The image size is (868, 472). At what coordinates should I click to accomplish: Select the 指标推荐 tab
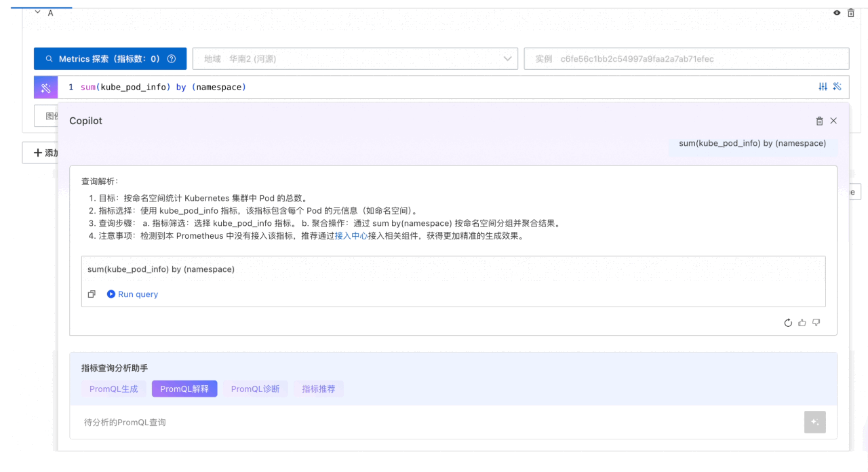[x=319, y=389]
